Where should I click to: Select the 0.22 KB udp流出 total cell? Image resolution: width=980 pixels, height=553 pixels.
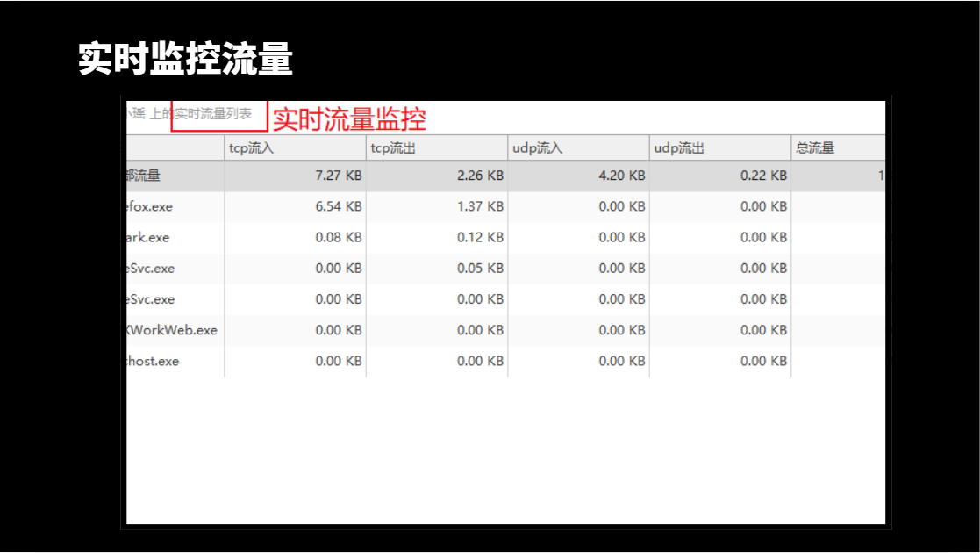[x=720, y=176]
